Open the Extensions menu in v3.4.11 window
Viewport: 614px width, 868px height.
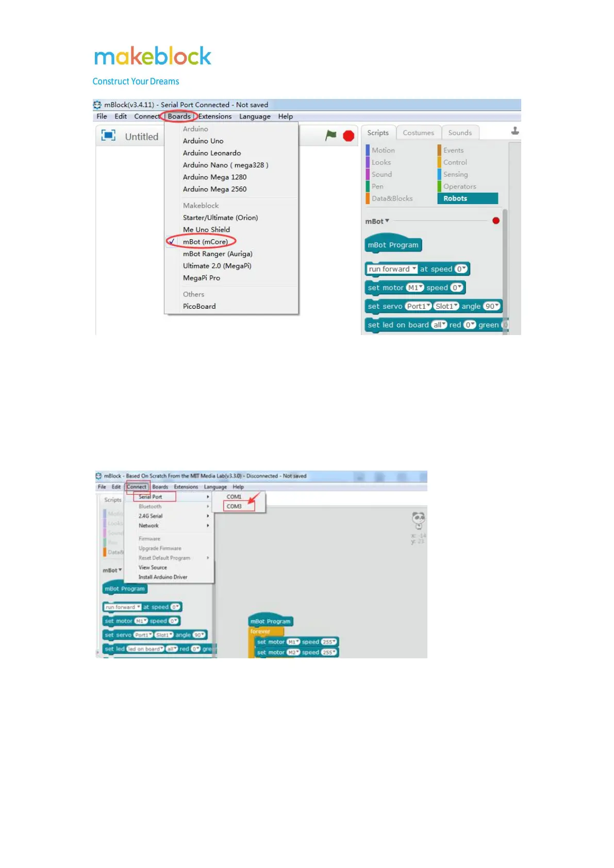[215, 116]
